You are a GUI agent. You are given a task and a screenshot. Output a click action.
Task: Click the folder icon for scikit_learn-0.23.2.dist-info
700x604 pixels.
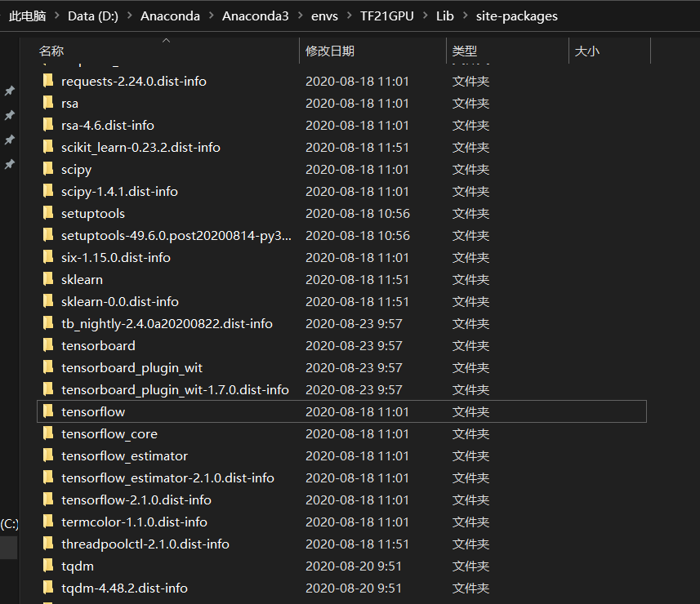pos(48,147)
